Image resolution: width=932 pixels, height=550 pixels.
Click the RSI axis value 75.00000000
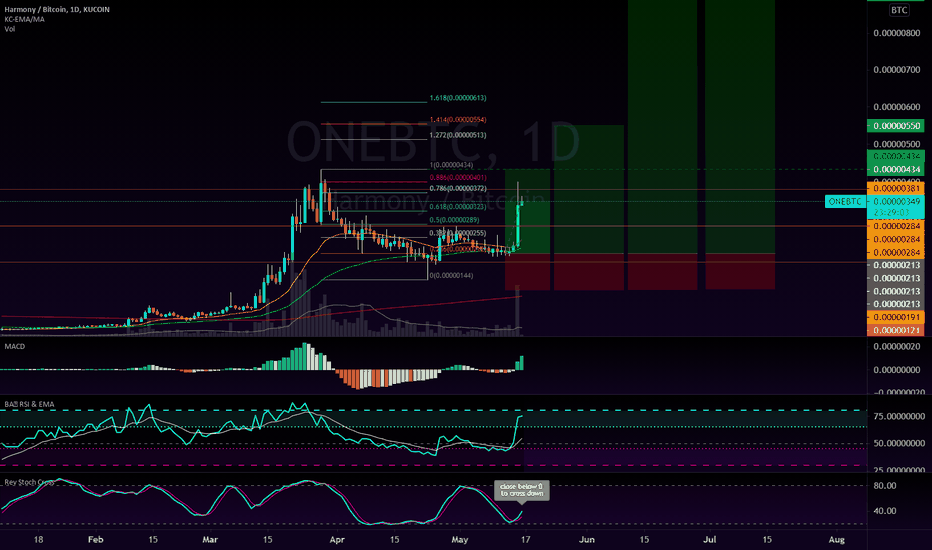[899, 416]
